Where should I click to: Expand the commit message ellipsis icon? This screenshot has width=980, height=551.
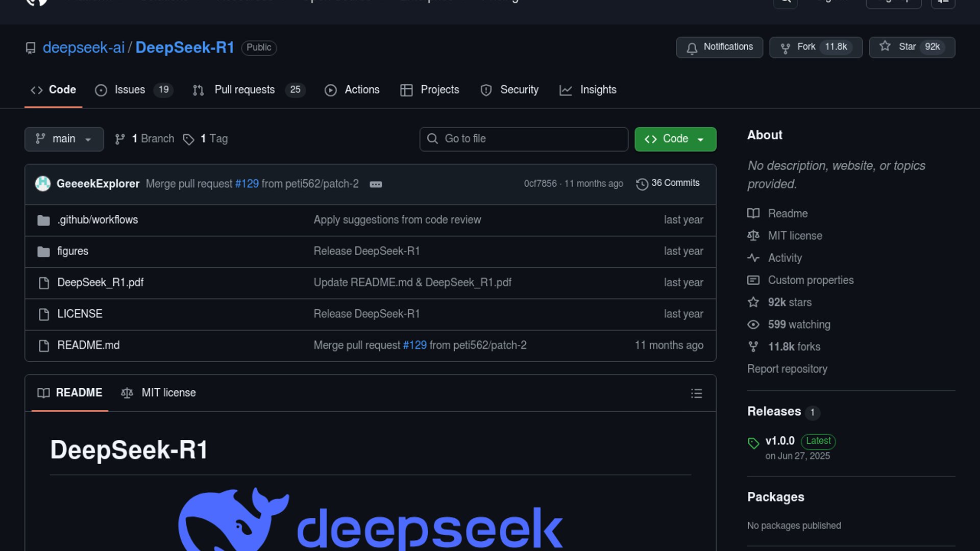[376, 184]
